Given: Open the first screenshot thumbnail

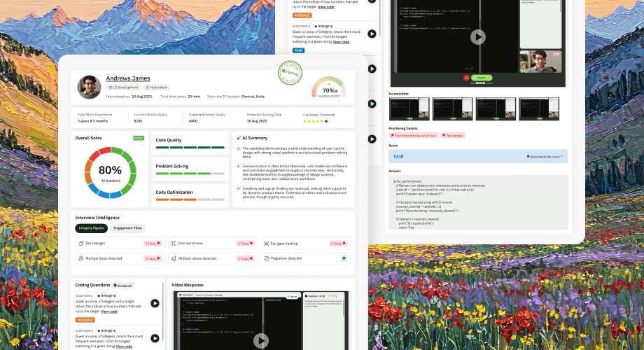Looking at the screenshot, I should (x=409, y=109).
